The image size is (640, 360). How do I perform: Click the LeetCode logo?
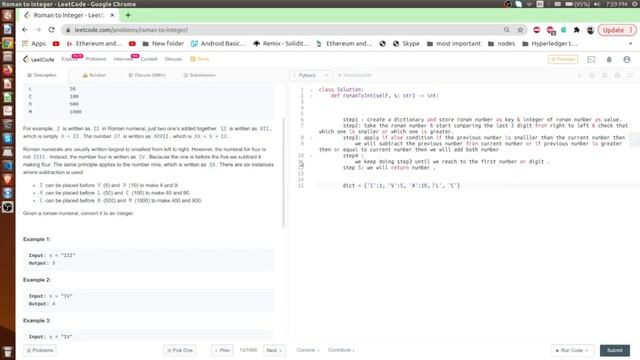coord(38,59)
